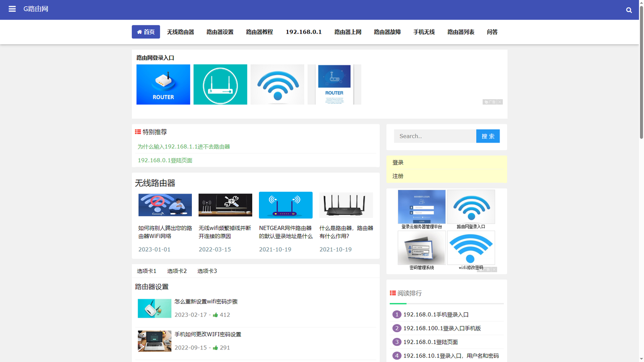Switch to 选项卡1 tab
Screen dimensions: 644x362
click(x=147, y=271)
